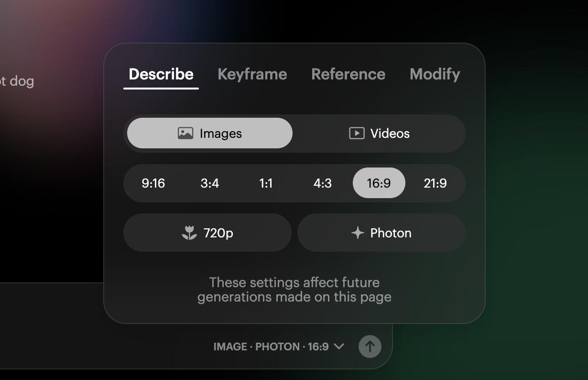Open the 720p resolution selector
This screenshot has width=588, height=380.
[207, 233]
